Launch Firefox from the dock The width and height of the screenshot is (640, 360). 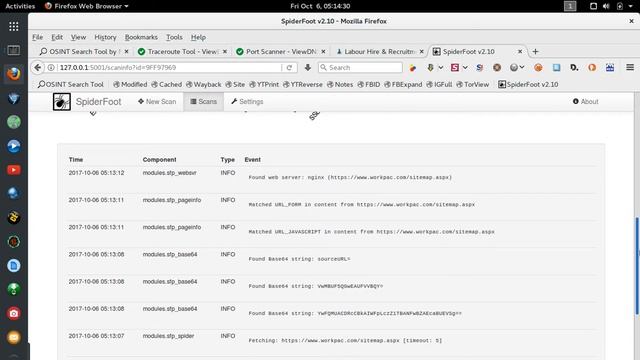(x=13, y=74)
